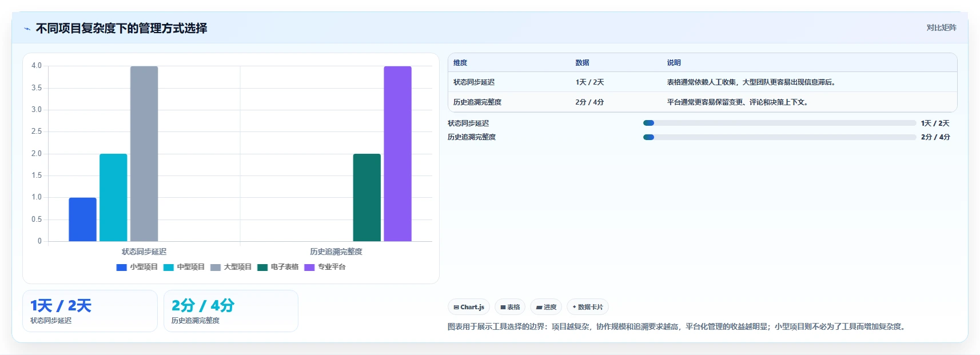Click the 历史追溯完整度 label left of the progress bar
The height and width of the screenshot is (355, 980).
pos(472,137)
